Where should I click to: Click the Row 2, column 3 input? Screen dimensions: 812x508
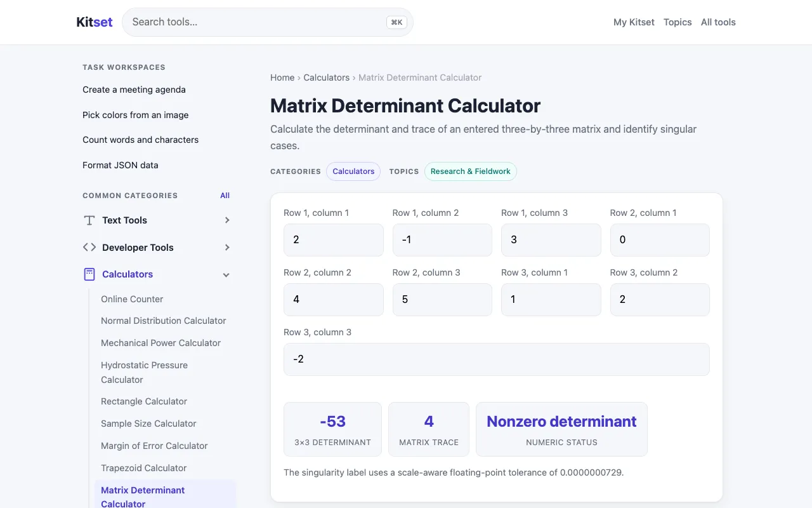pyautogui.click(x=442, y=300)
